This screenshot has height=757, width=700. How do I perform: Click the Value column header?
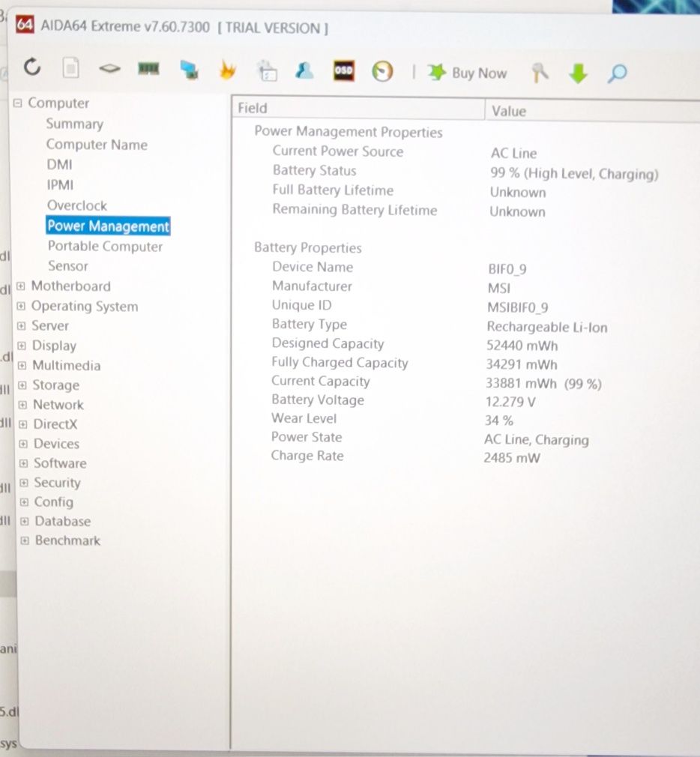[x=593, y=111]
